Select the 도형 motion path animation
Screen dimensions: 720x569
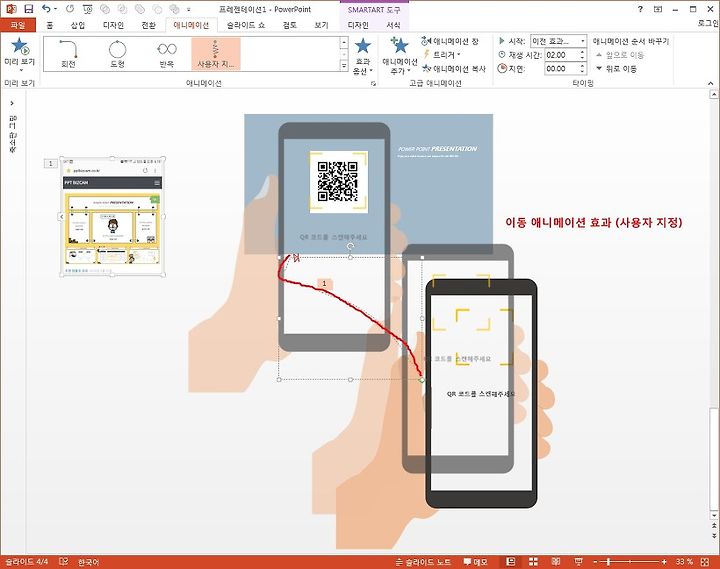pyautogui.click(x=118, y=54)
